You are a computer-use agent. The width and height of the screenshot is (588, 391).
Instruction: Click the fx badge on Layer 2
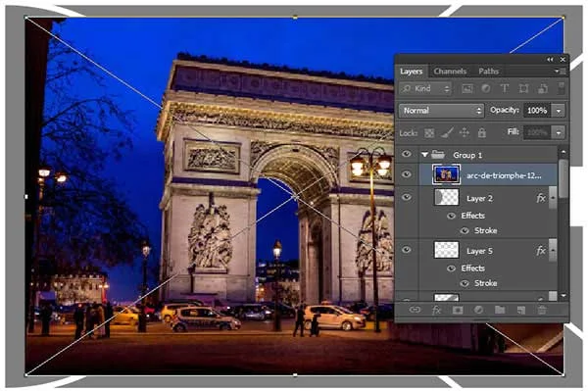pyautogui.click(x=540, y=198)
